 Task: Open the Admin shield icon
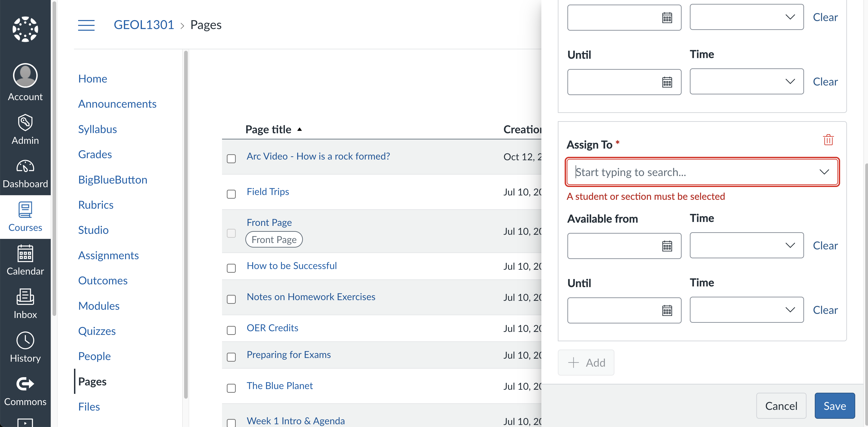point(25,123)
